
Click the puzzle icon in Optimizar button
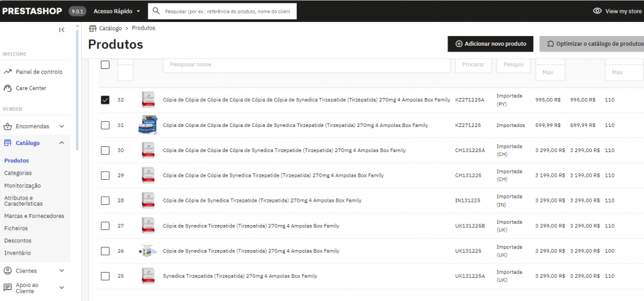coord(551,44)
